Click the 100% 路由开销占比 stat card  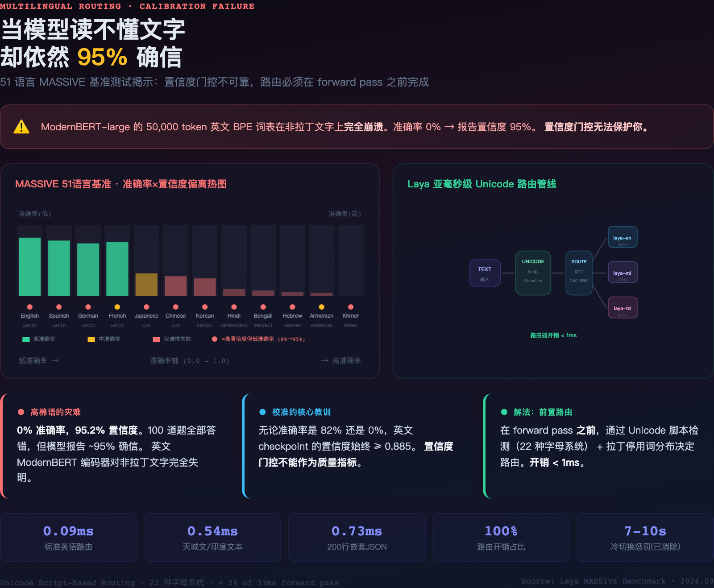click(501, 538)
